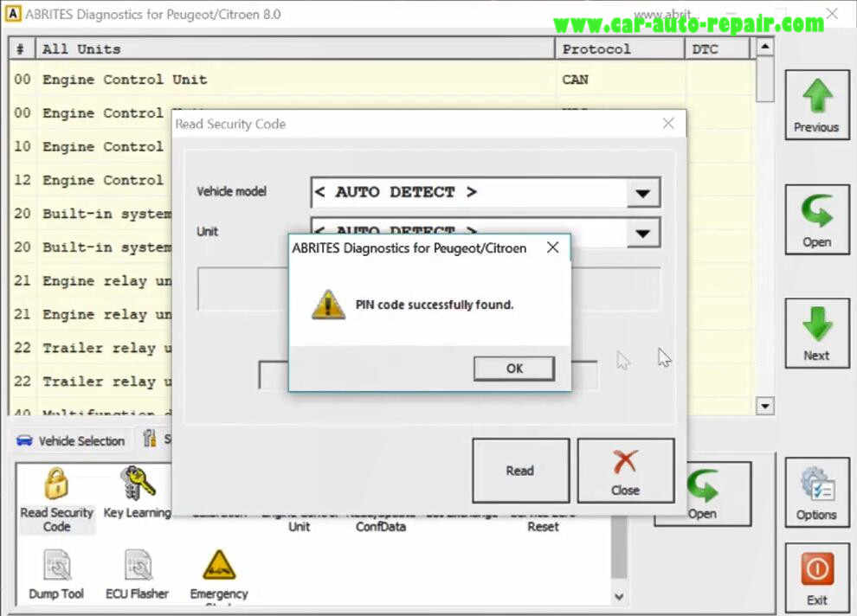The height and width of the screenshot is (616, 857).
Task: Select row 12 Engine Control
Action: pos(91,180)
